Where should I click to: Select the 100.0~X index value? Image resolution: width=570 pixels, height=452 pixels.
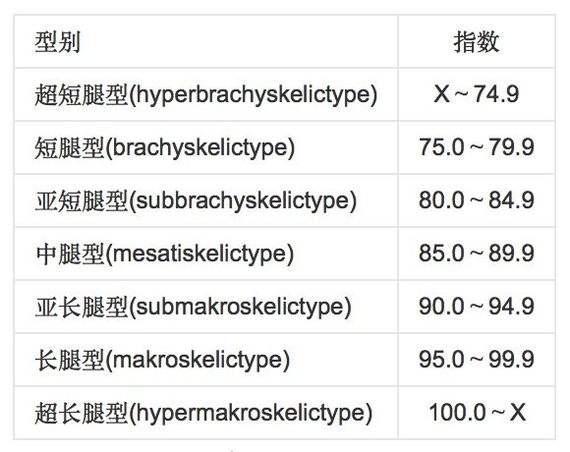click(477, 412)
